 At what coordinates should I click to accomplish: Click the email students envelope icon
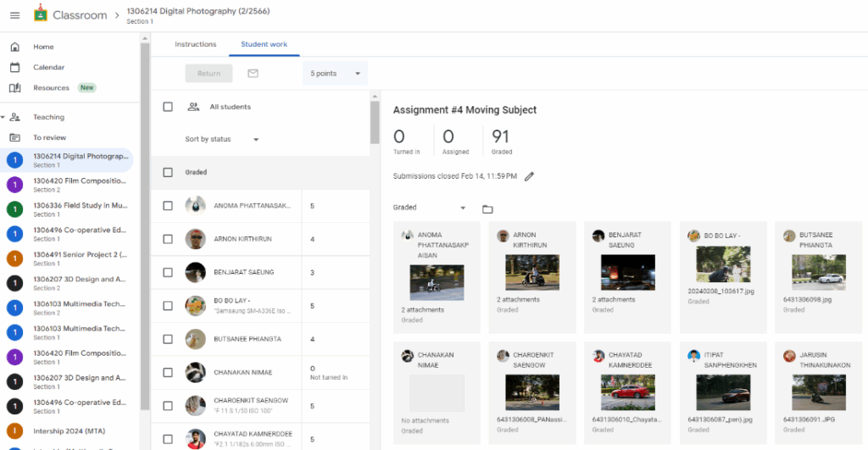[253, 74]
